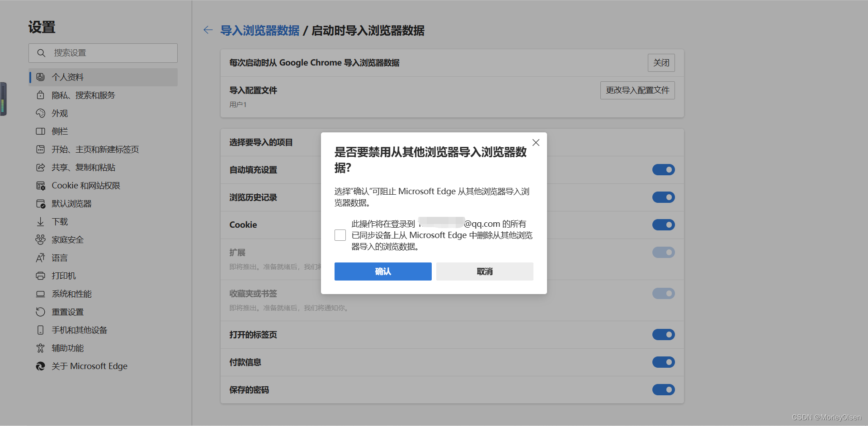Open the 默认浏览器 settings section

(103, 204)
